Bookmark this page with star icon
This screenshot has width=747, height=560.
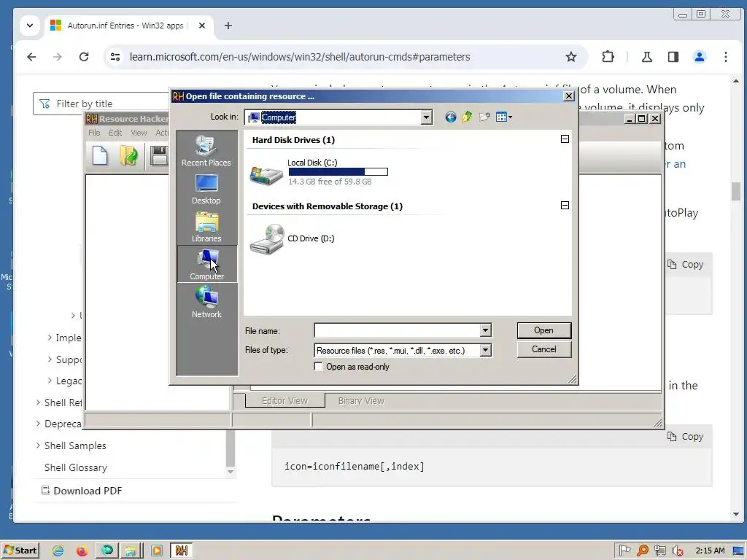[570, 57]
